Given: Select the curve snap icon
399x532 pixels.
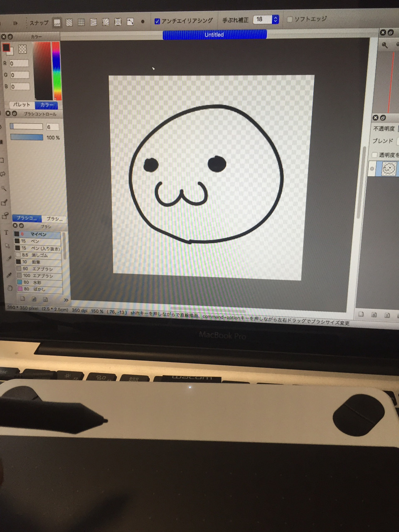Looking at the screenshot, I should tap(130, 22).
